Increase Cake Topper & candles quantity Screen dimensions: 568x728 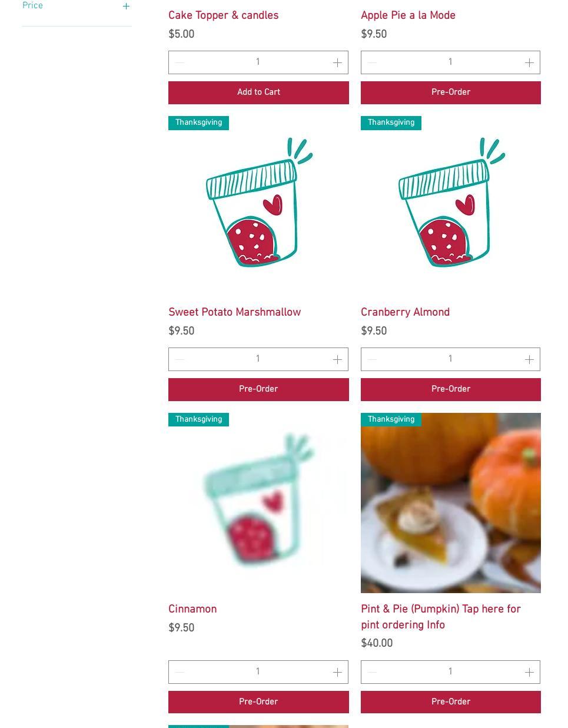click(337, 62)
